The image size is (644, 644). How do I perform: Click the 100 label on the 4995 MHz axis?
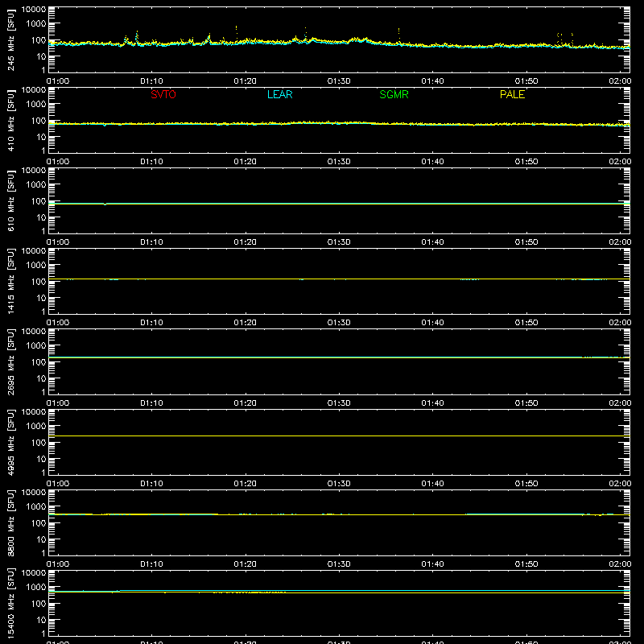coord(39,443)
